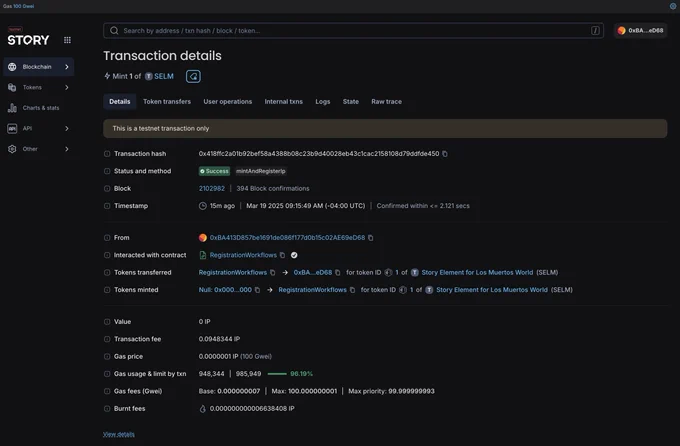Image resolution: width=680 pixels, height=446 pixels.
Task: Click info icon beside Gas price label
Action: (x=107, y=356)
